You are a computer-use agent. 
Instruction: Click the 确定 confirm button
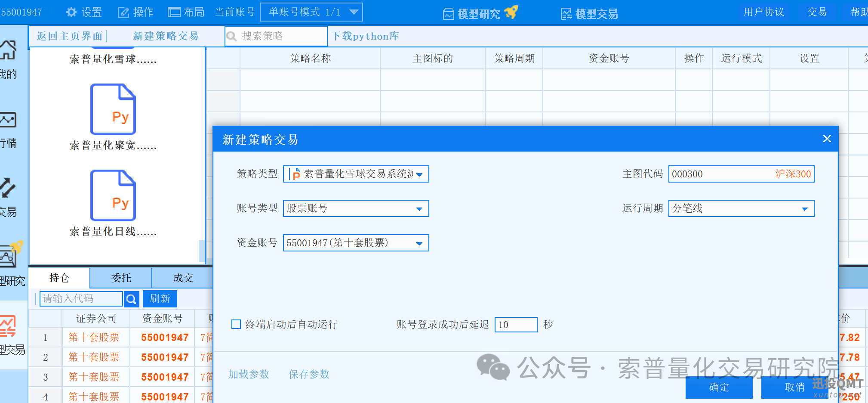[718, 387]
